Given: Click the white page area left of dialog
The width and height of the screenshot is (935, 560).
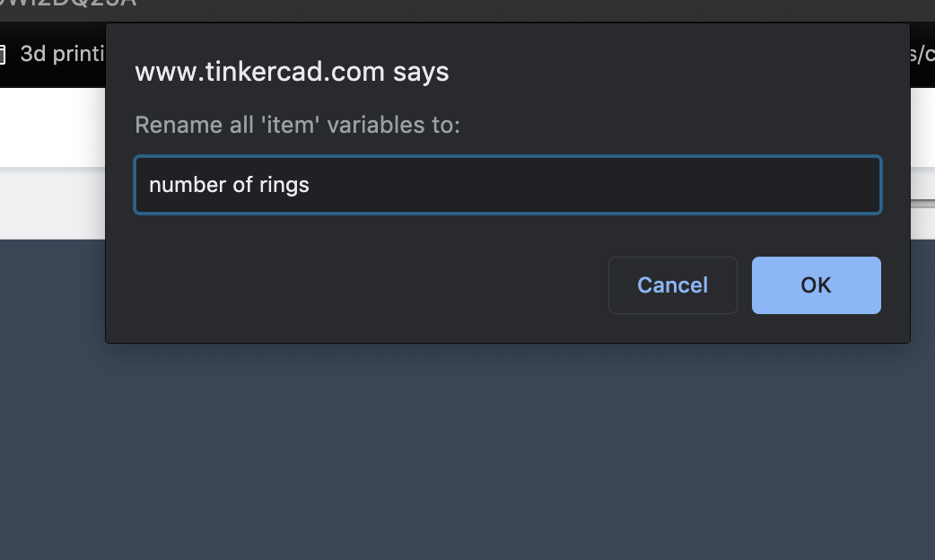Looking at the screenshot, I should 52,126.
